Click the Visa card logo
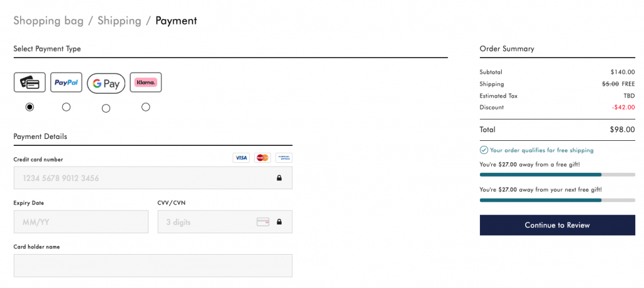Image resolution: width=644 pixels, height=288 pixels. click(241, 158)
